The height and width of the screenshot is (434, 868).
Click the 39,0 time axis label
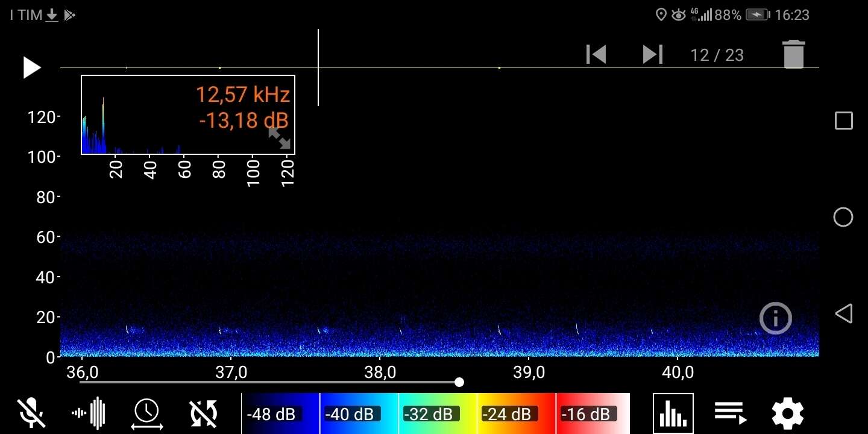click(x=529, y=372)
